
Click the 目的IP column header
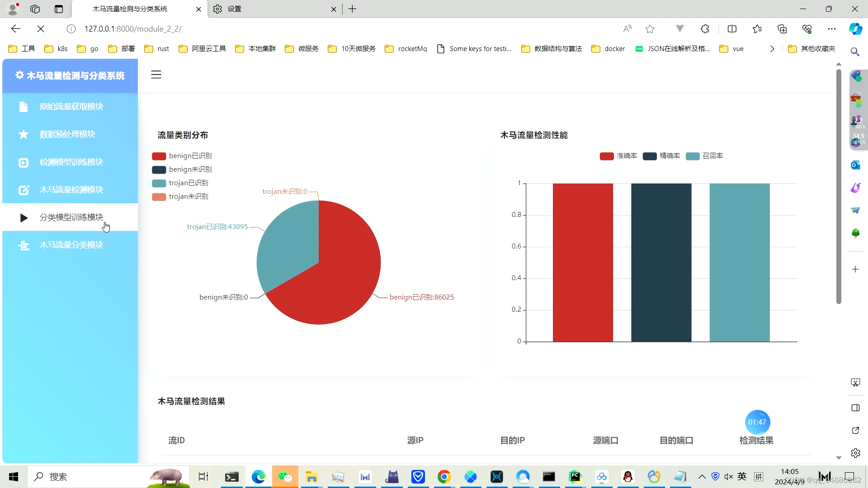(x=512, y=441)
